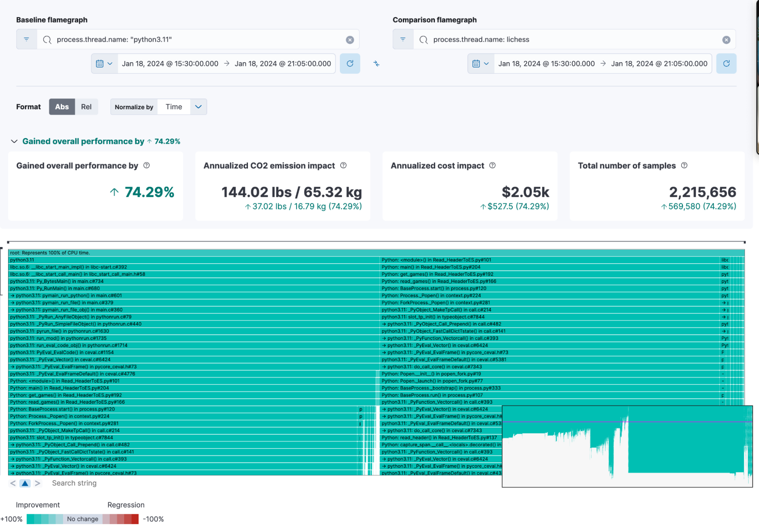The width and height of the screenshot is (759, 532).
Task: Show help for Annualized CO2 emission impact
Action: point(343,165)
